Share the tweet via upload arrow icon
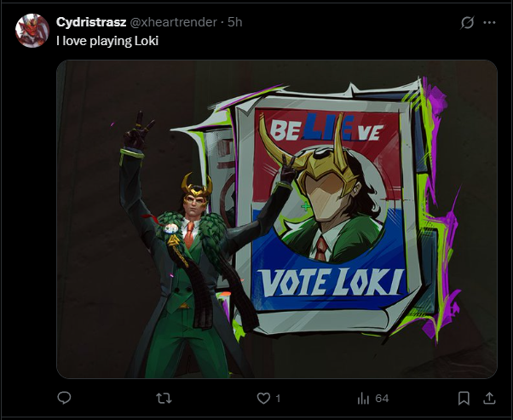This screenshot has width=513, height=420. 489,398
